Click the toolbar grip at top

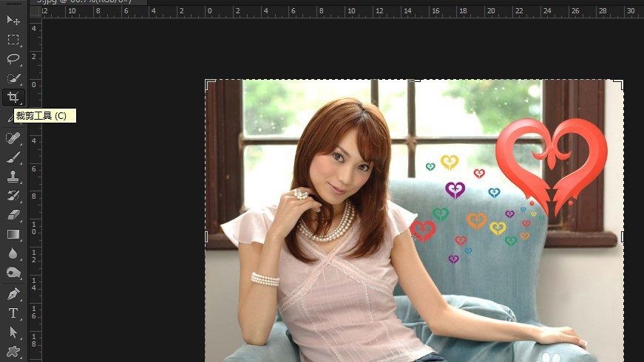click(13, 4)
